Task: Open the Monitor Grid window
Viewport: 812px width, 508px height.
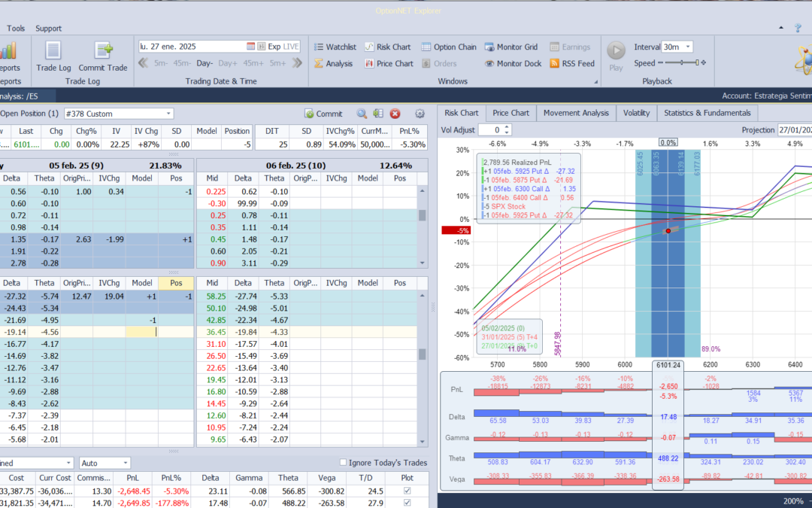Action: 511,47
